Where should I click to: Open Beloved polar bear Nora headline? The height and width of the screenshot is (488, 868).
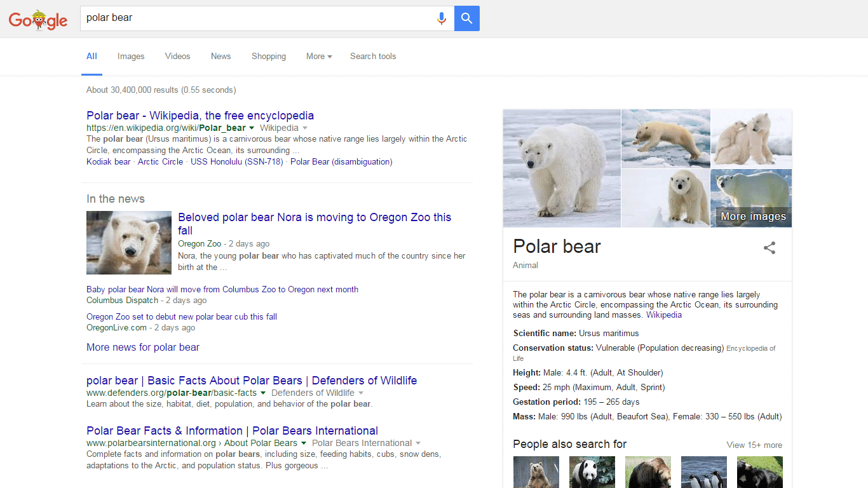pyautogui.click(x=315, y=224)
